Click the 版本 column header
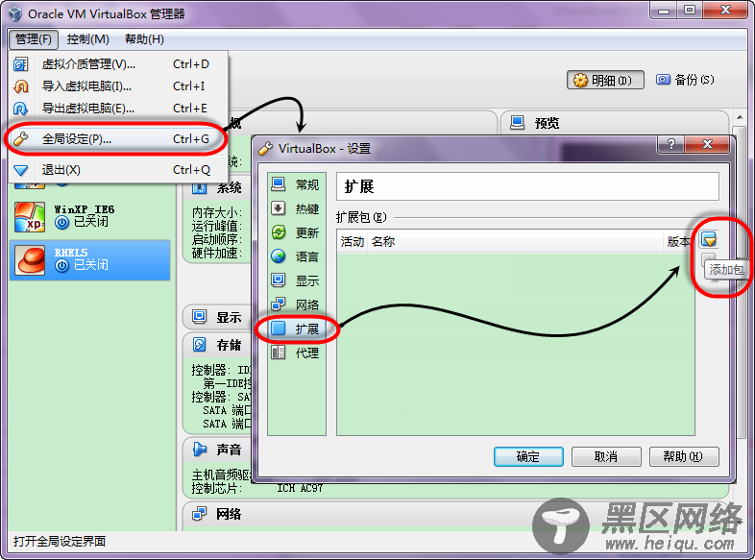The width and height of the screenshot is (755, 560). point(678,242)
